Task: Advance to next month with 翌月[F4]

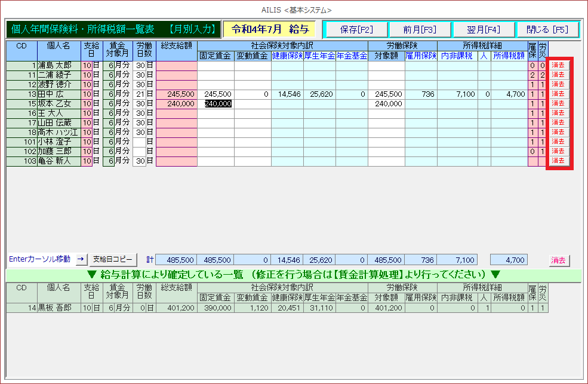Action: (482, 30)
